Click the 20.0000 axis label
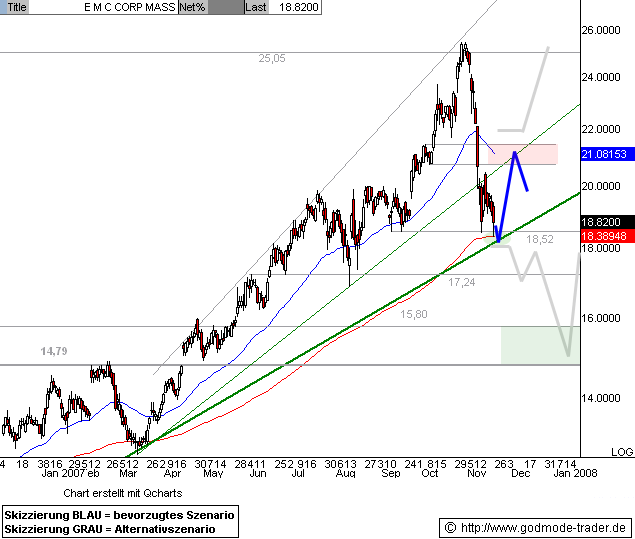 pyautogui.click(x=601, y=186)
